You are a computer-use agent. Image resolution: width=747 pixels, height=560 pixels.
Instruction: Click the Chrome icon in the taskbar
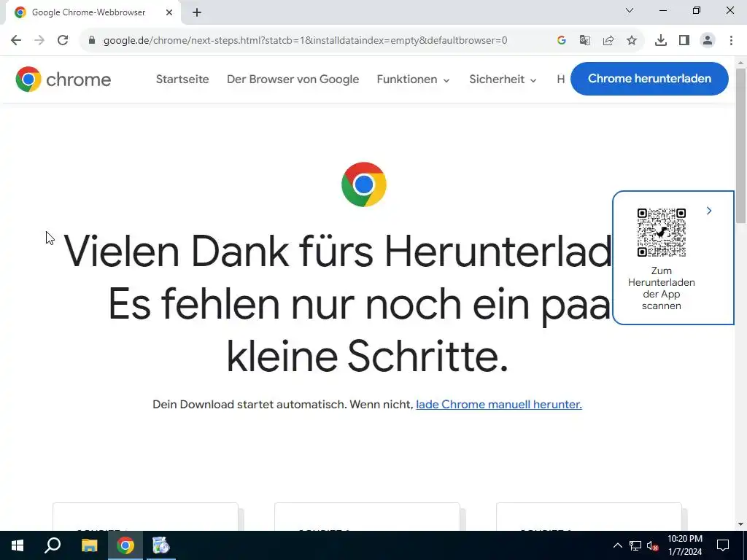[x=125, y=545]
